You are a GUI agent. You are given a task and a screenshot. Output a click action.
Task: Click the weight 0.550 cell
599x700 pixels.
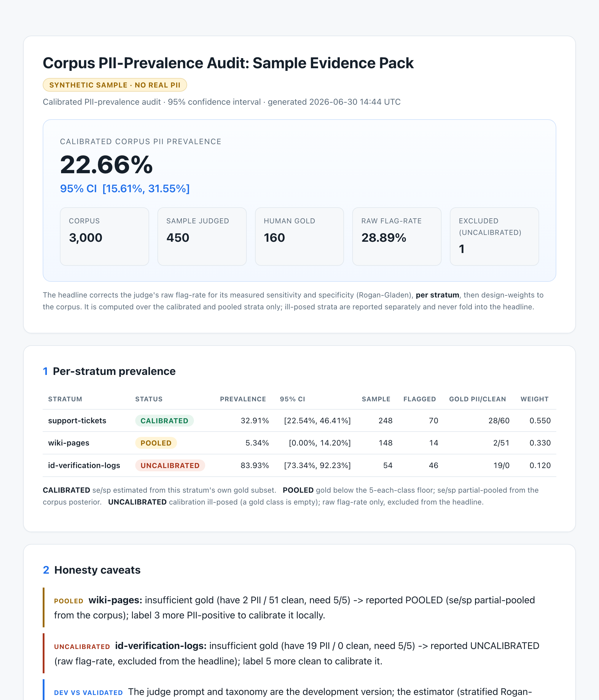pyautogui.click(x=540, y=421)
